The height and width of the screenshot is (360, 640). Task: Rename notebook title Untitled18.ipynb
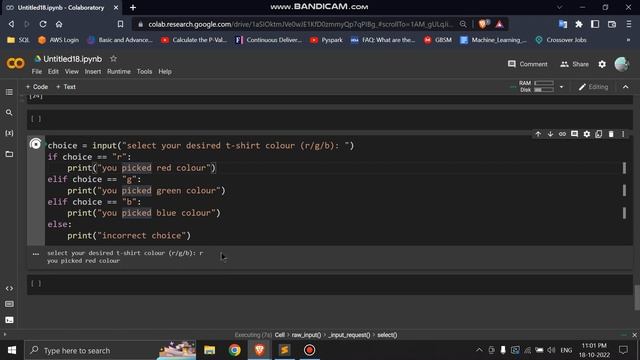point(73,59)
